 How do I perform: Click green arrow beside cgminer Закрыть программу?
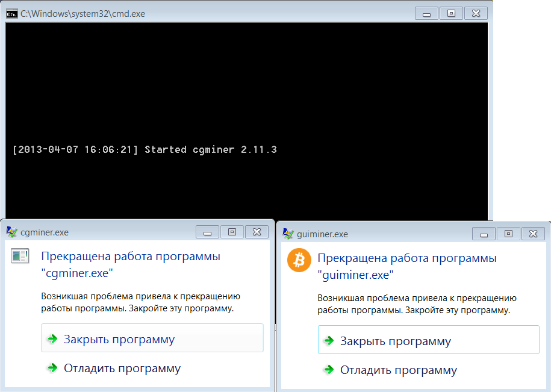(x=53, y=339)
